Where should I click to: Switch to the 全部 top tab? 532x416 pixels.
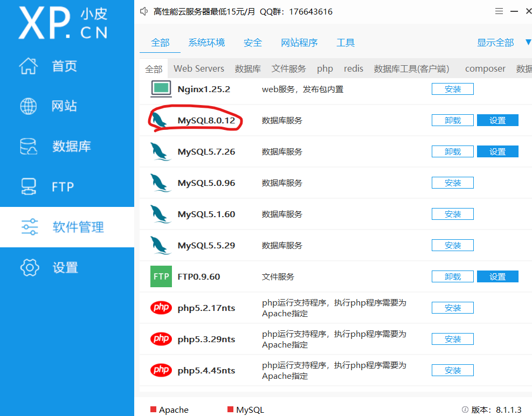click(x=160, y=43)
